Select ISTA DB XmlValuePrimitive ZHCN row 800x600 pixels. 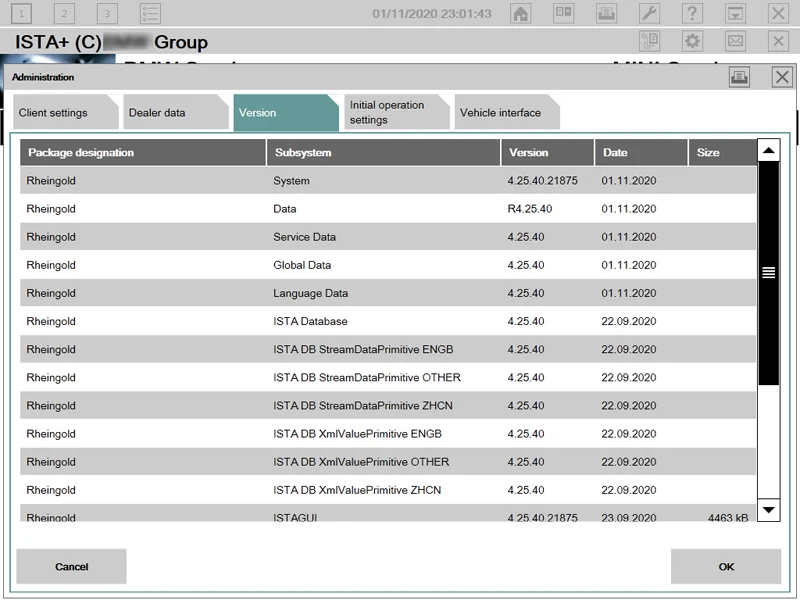388,490
